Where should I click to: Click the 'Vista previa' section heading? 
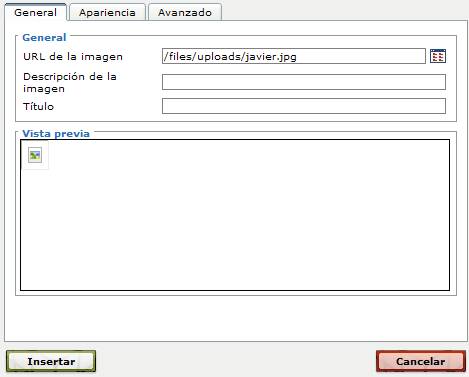(56, 134)
